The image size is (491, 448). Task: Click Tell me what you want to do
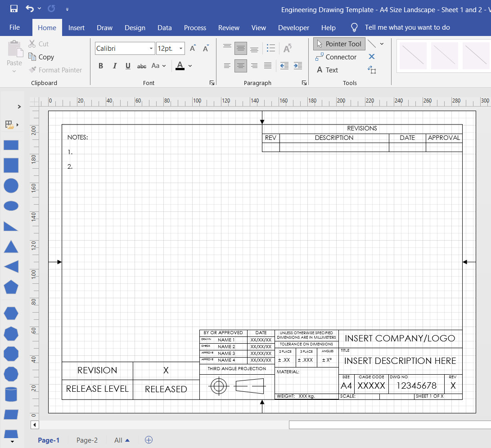407,27
